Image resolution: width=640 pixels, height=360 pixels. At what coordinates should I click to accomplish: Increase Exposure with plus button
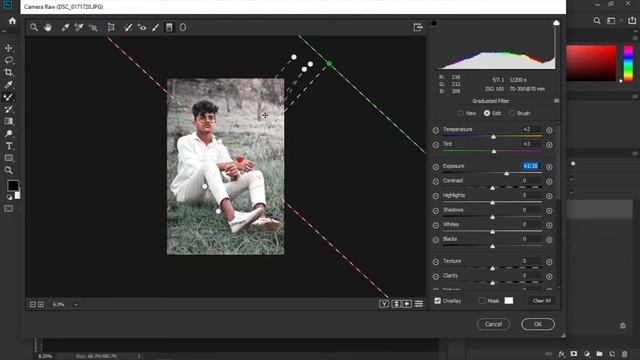tap(549, 167)
